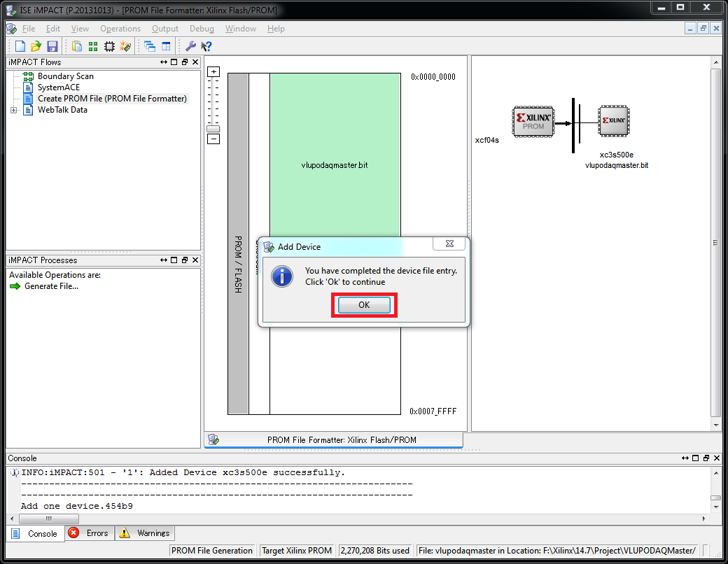This screenshot has height=564, width=728.
Task: Toggle Console panel width arrows
Action: tap(685, 458)
